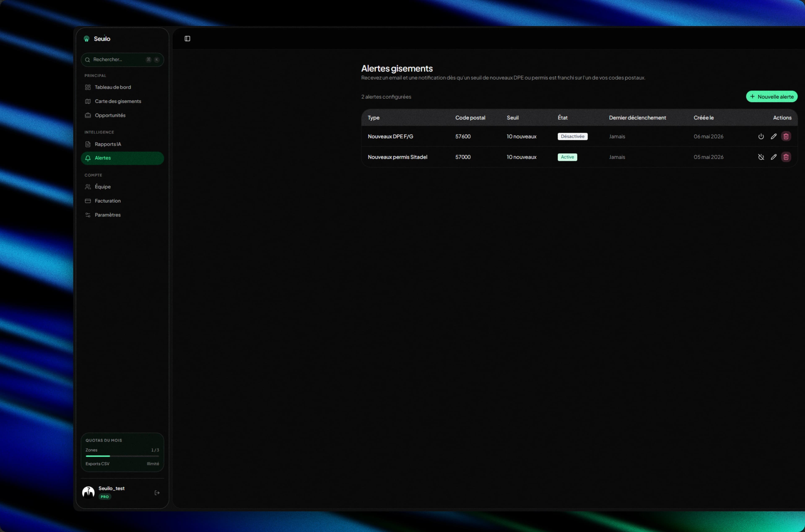Screen dimensions: 805x532
Task: Edit the Nouveaux permis Sitadel alert
Action: [773, 157]
